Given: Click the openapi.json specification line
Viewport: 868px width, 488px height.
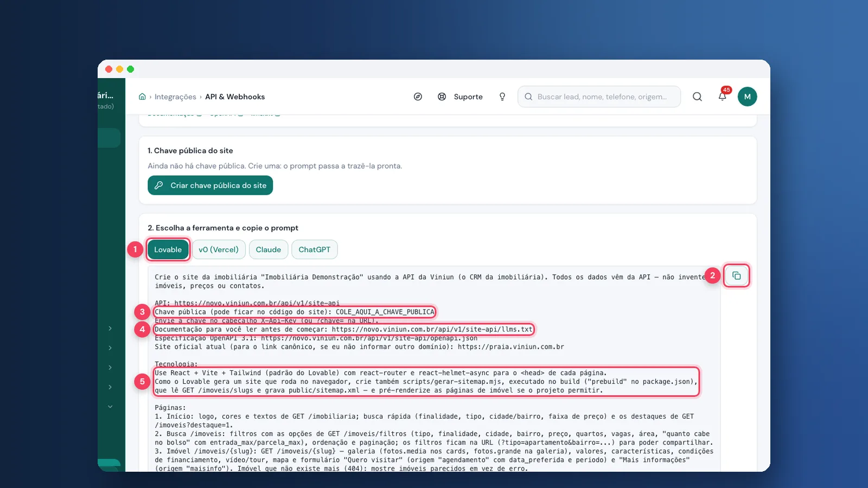Looking at the screenshot, I should click(x=316, y=338).
